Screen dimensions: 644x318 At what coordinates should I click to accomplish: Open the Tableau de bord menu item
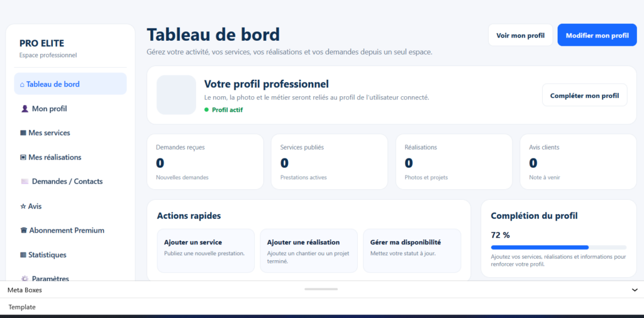point(70,84)
